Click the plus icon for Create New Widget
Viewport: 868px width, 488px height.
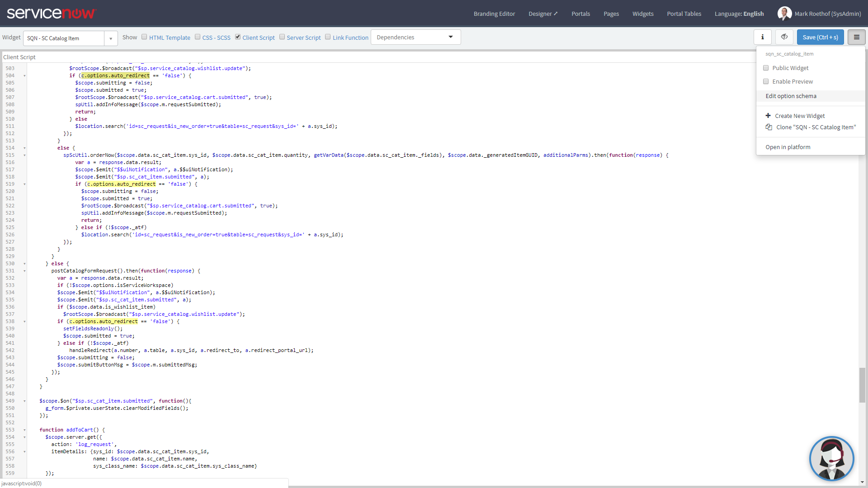pos(768,116)
